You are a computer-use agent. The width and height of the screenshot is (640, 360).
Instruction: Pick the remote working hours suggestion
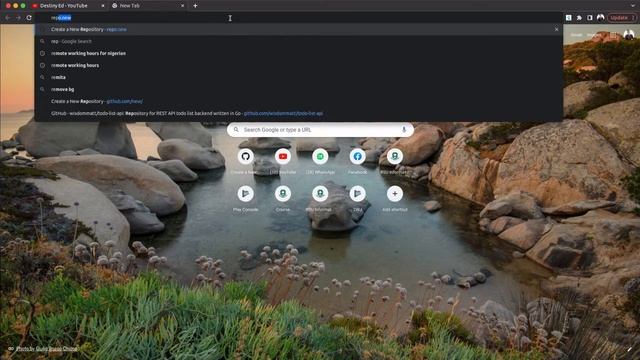(298, 65)
